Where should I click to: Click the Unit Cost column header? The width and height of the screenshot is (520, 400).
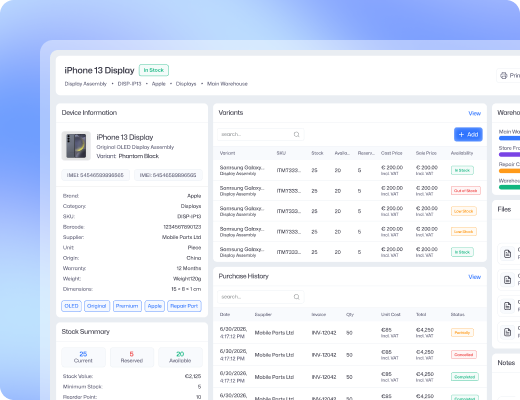pos(391,314)
